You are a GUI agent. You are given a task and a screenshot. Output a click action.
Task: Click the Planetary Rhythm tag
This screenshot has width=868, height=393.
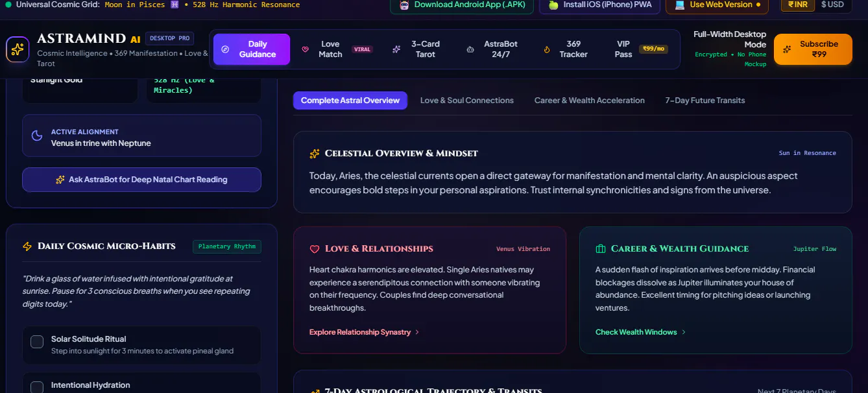(x=227, y=246)
